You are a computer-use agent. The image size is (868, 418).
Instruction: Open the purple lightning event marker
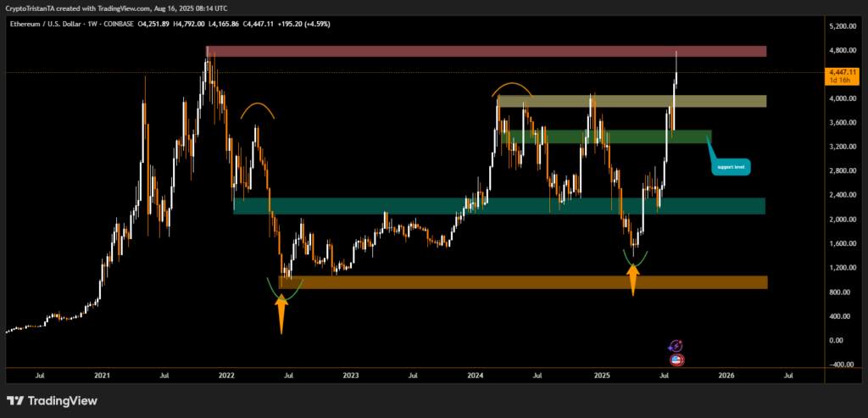[676, 346]
